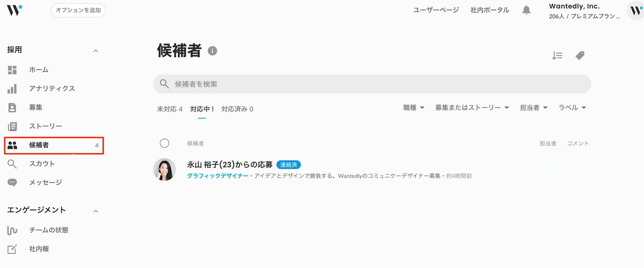This screenshot has width=644, height=268.
Task: Go to スカウト in sidebar
Action: point(42,164)
